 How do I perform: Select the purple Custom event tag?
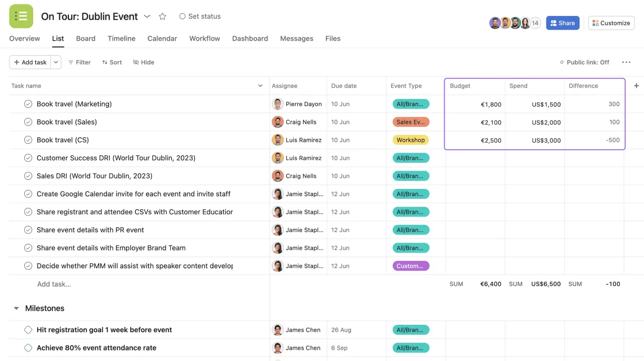tap(411, 266)
